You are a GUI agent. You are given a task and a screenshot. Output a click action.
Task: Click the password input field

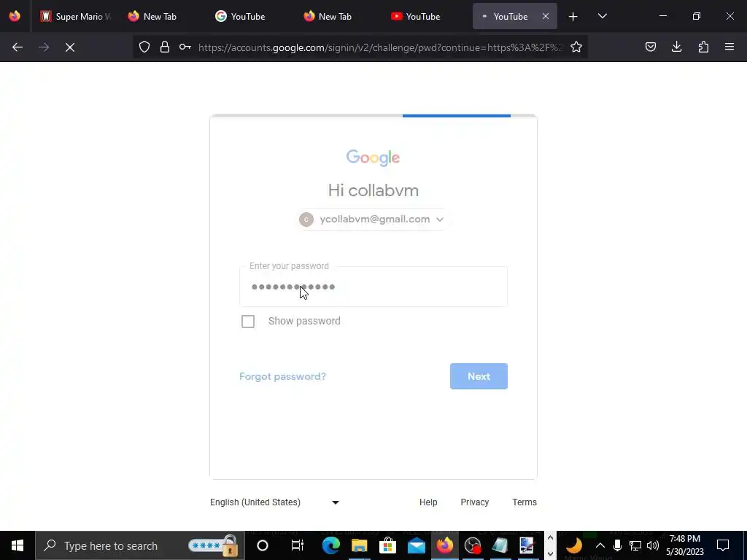[x=373, y=287]
